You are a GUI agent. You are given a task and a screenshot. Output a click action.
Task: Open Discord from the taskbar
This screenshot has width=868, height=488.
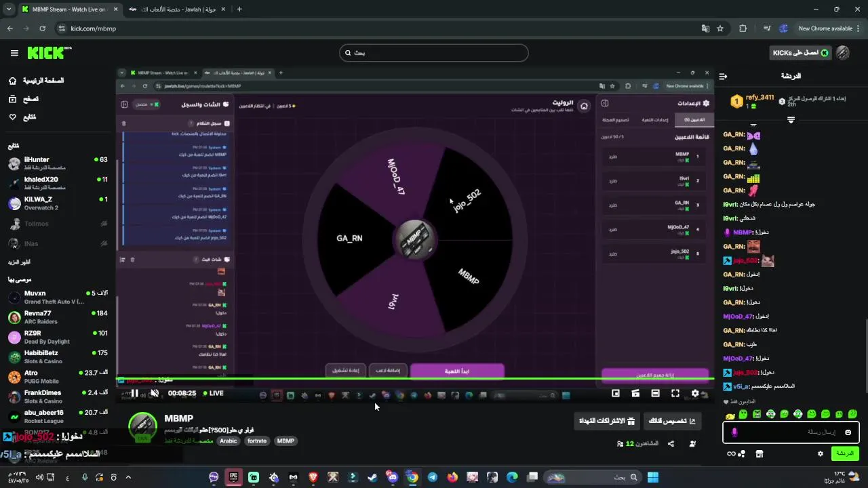(x=392, y=477)
